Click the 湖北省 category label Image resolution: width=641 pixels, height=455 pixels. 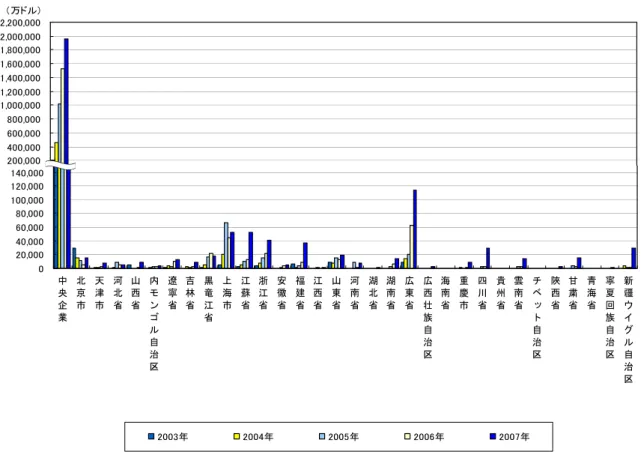pos(373,293)
